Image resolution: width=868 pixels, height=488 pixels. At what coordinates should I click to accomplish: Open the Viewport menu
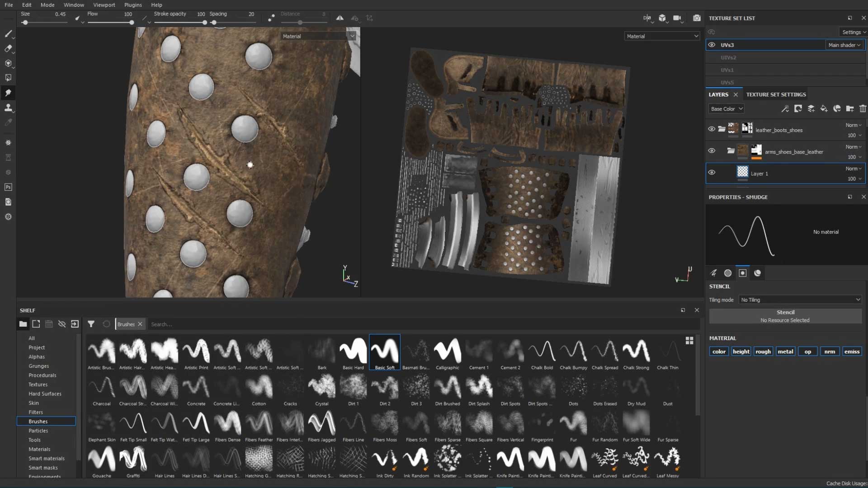104,5
